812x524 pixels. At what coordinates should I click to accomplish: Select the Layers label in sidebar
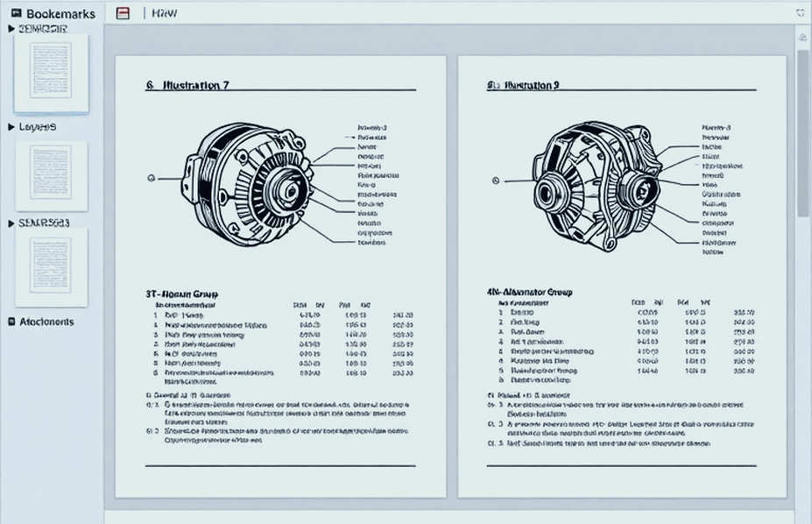click(x=38, y=127)
